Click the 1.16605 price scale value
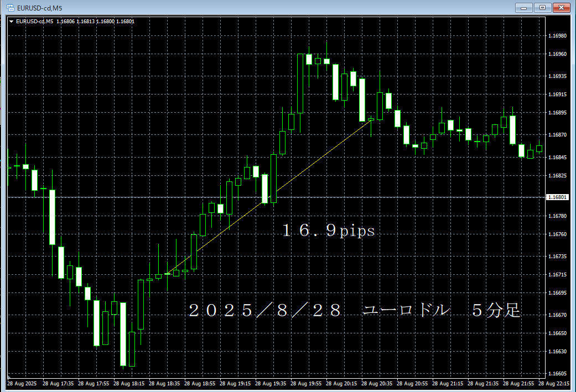This screenshot has width=576, height=392. pyautogui.click(x=557, y=374)
